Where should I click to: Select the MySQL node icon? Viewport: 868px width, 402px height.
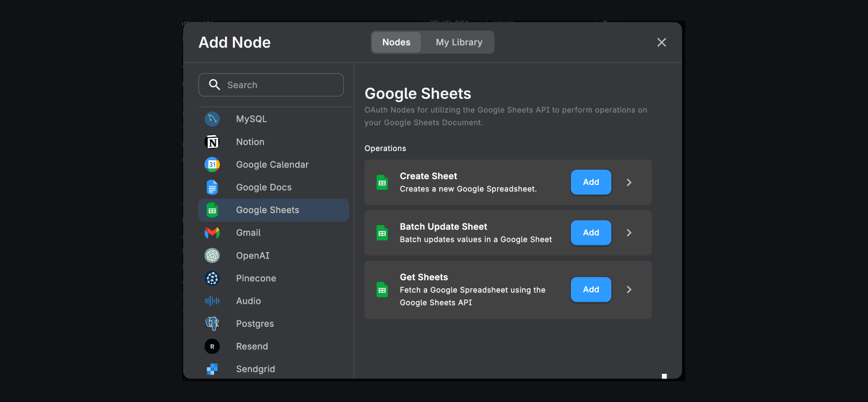point(212,118)
